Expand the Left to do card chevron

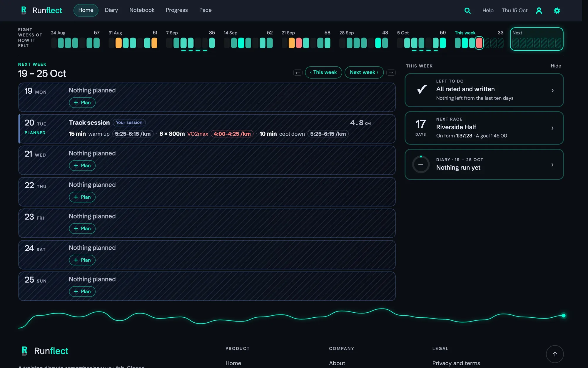tap(552, 90)
